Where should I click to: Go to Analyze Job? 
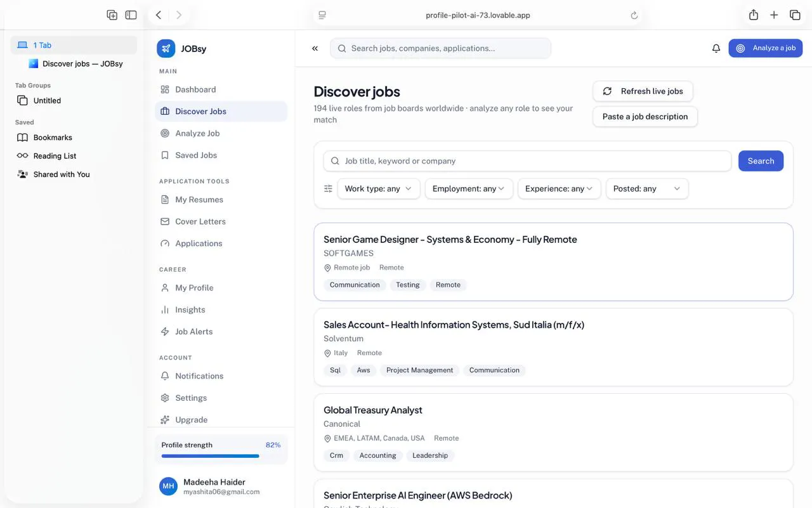[221, 133]
